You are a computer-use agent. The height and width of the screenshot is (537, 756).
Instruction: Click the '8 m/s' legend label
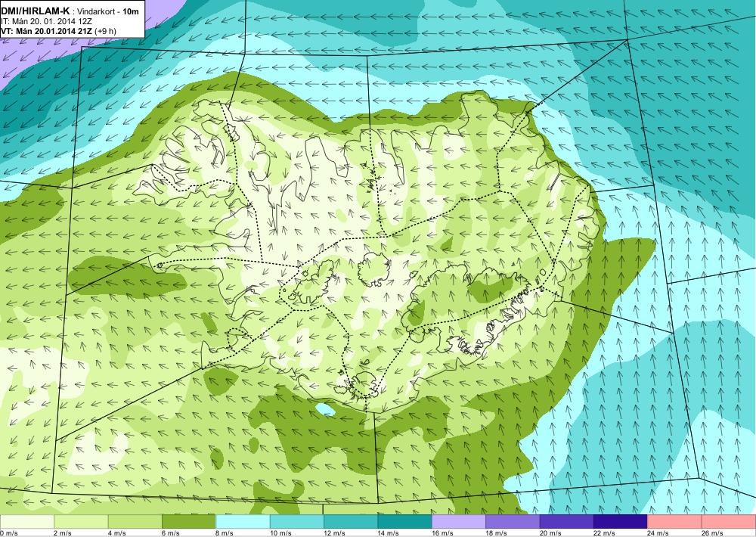point(225,533)
